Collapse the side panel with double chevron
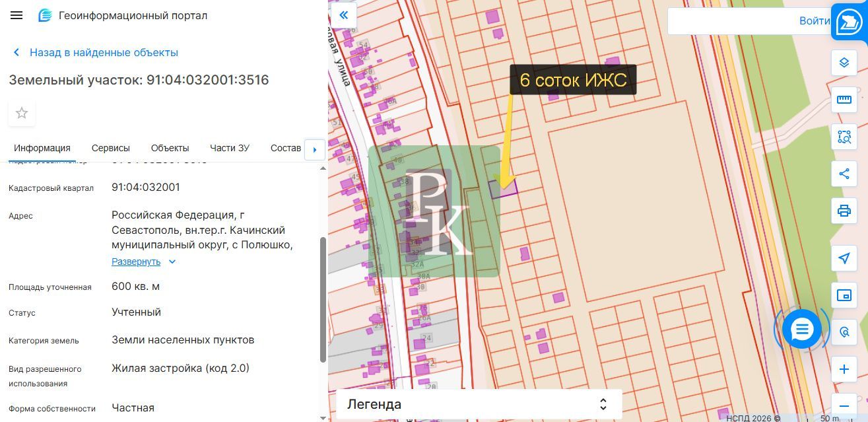The image size is (868, 422). click(343, 16)
